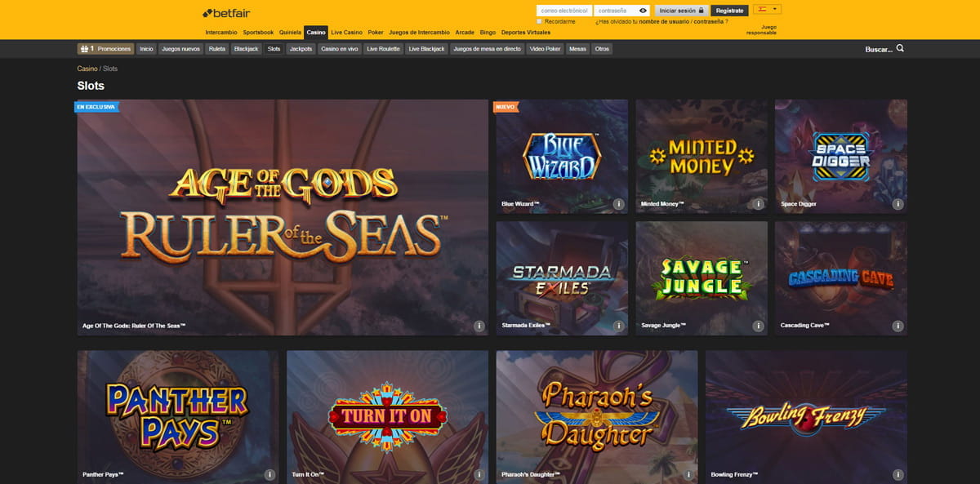This screenshot has height=484, width=980.
Task: Open the Panther Pays info icon
Action: pos(269,474)
